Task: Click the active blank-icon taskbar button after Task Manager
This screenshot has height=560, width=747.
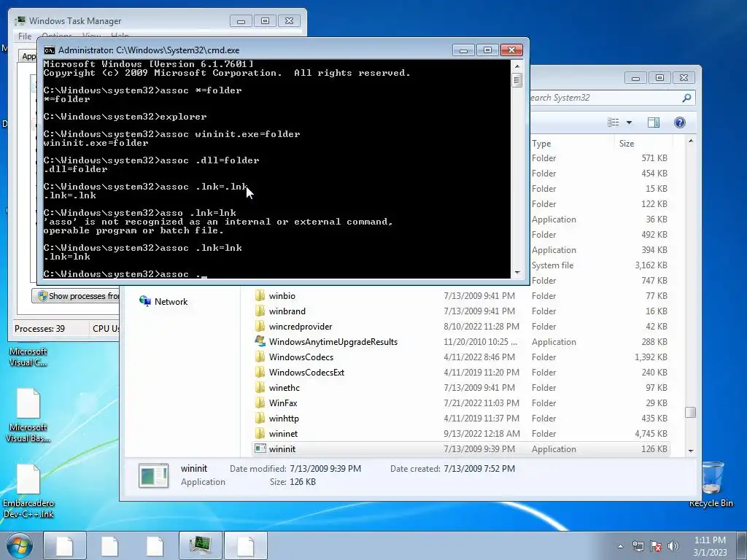Action: (x=245, y=545)
